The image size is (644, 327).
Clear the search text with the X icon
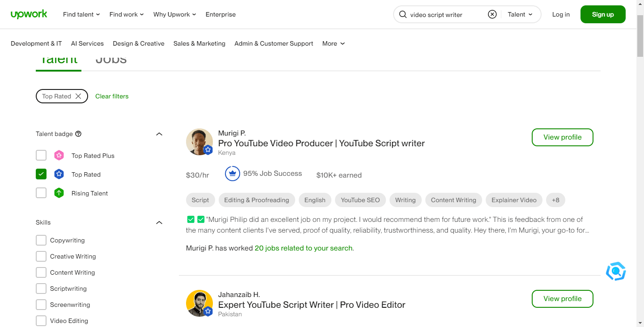coord(492,14)
